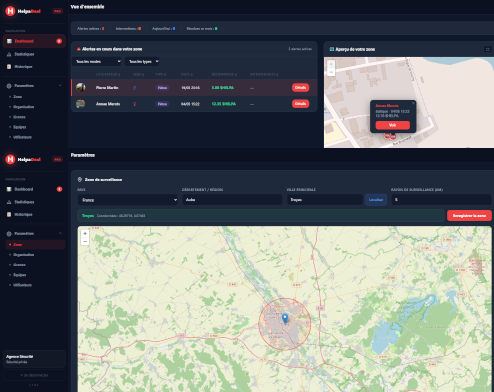Click the type badge in Pierre Martin's row
Viewport: 494px width, 392px height.
[162, 88]
